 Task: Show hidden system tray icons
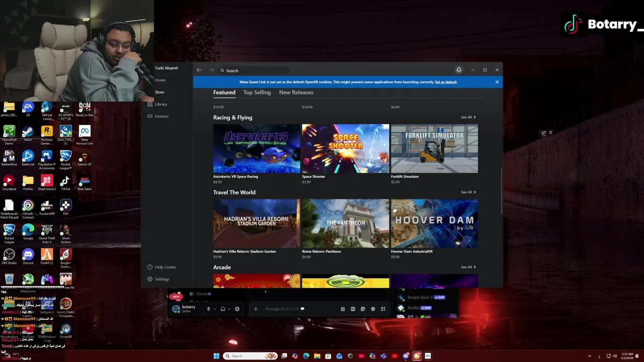point(590,356)
